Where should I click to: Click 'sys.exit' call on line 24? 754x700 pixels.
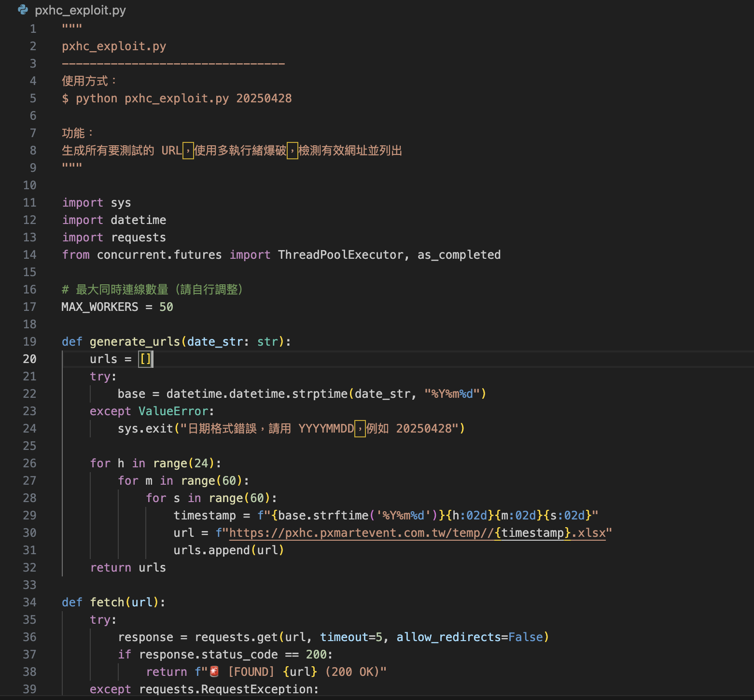tap(145, 429)
